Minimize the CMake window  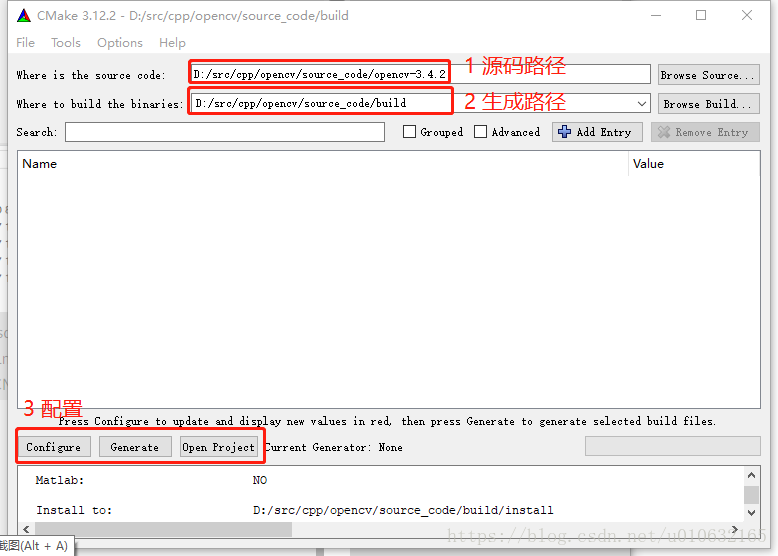tap(656, 15)
